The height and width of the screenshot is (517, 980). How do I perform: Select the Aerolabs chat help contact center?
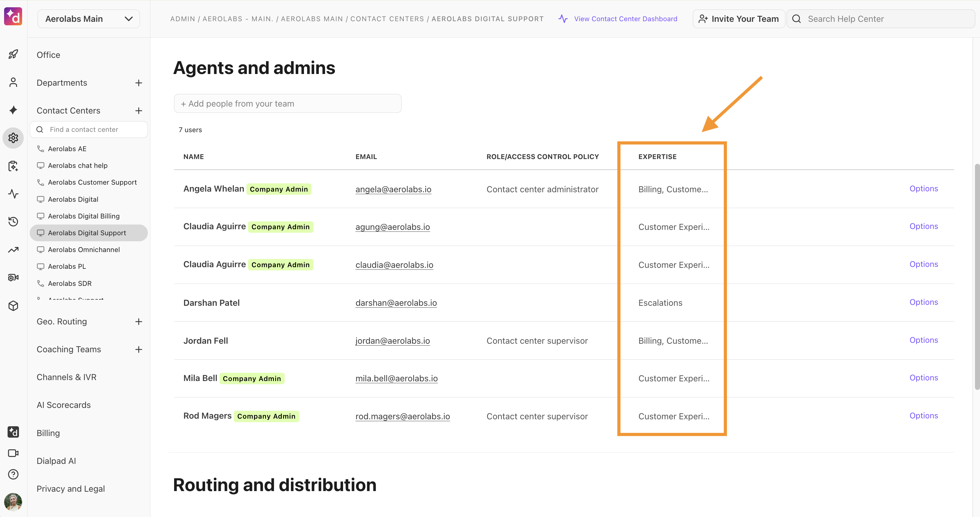tap(89, 165)
